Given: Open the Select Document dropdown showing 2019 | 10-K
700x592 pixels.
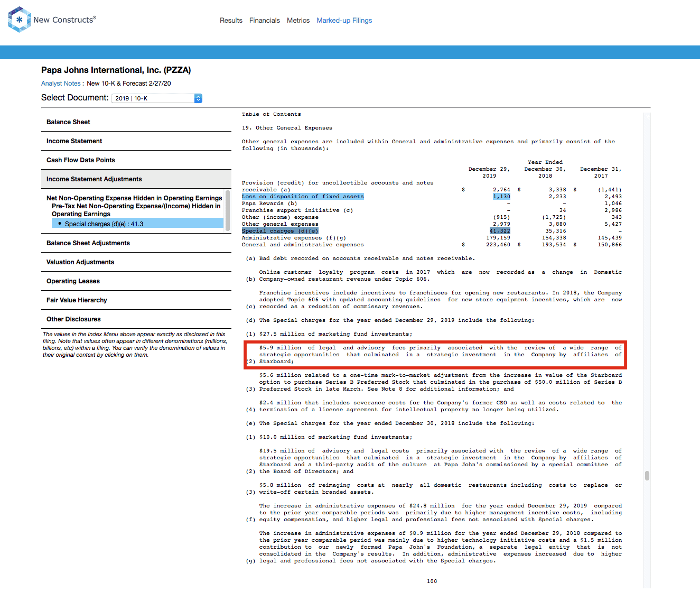Looking at the screenshot, I should pos(156,98).
